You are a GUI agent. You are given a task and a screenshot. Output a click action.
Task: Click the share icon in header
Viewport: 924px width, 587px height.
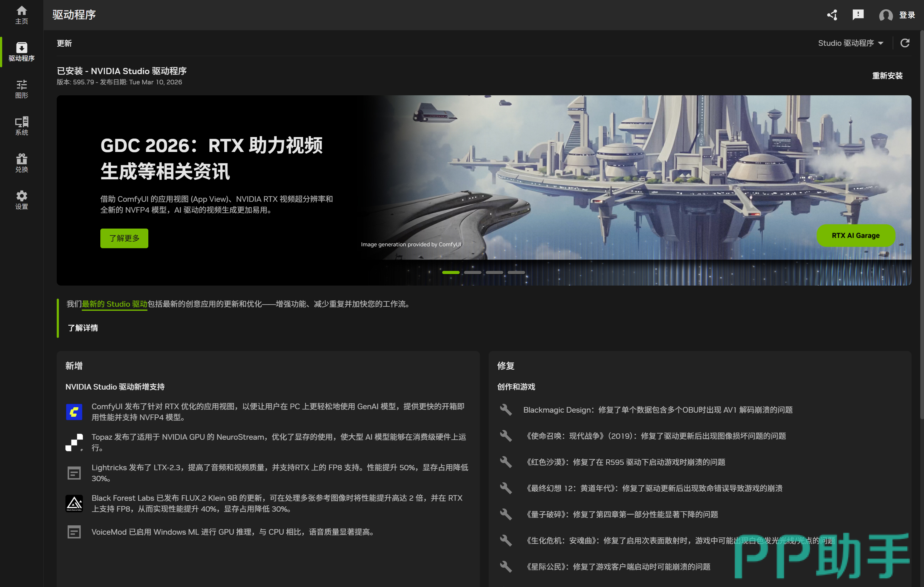832,15
